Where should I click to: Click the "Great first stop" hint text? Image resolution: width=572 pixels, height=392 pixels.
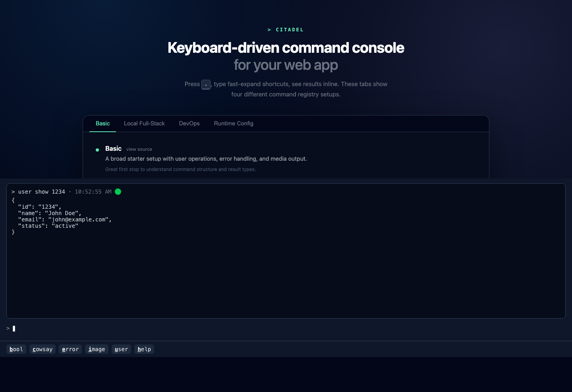point(180,169)
